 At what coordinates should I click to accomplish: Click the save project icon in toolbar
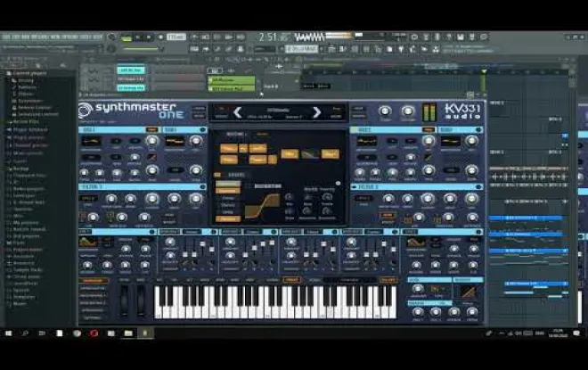[x=461, y=37]
